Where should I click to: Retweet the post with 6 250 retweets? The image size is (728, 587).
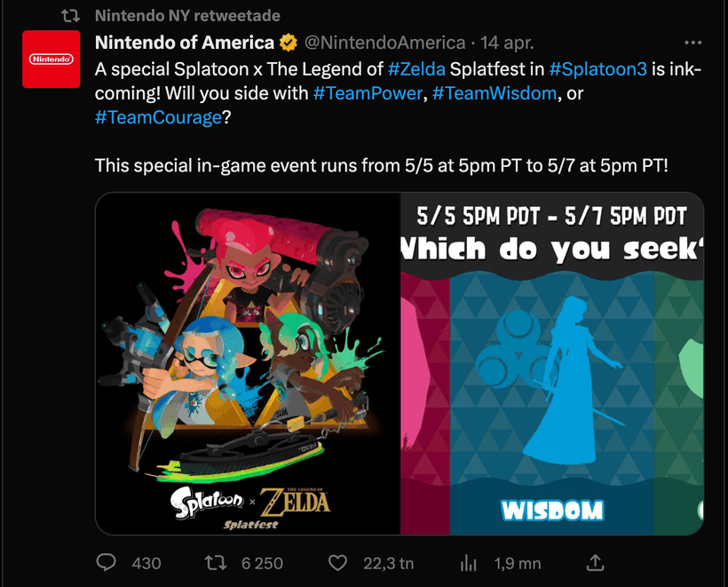click(216, 562)
